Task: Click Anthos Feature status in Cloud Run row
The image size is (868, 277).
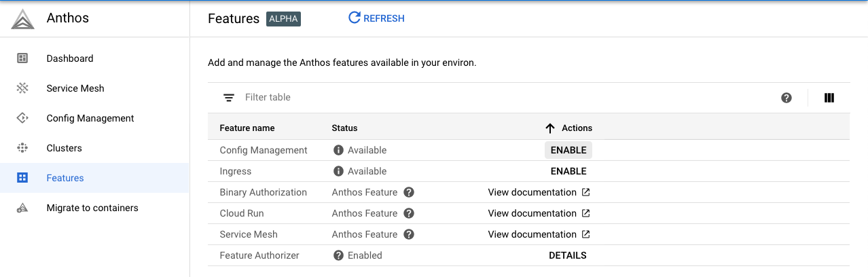Action: [365, 213]
